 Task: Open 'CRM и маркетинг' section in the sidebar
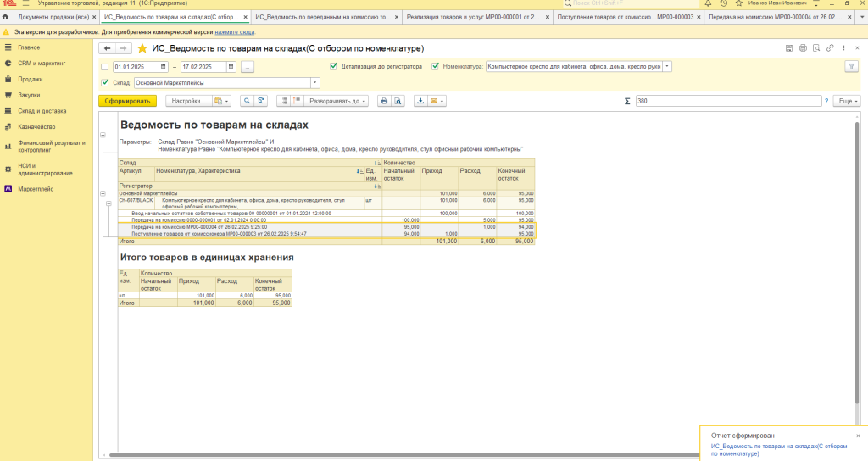42,63
